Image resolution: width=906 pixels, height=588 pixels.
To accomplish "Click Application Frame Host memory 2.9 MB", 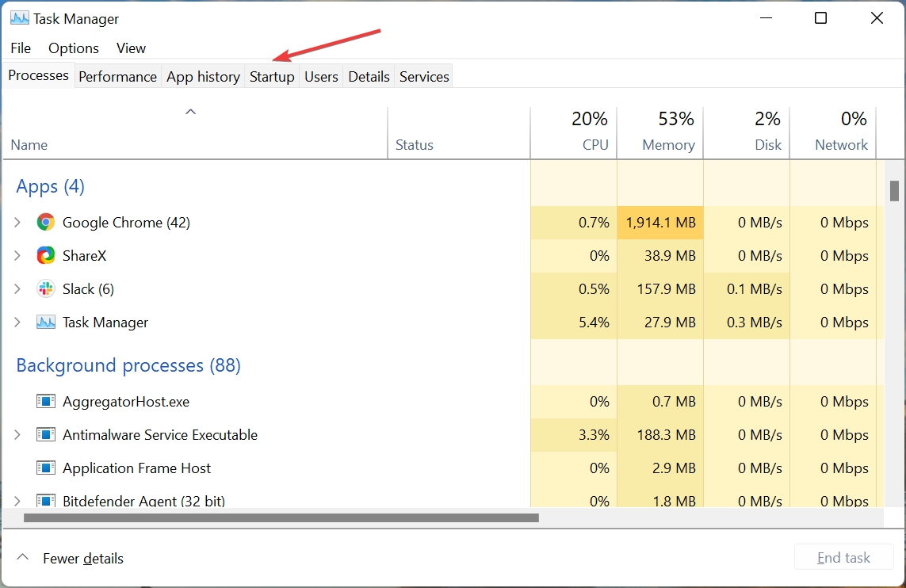I will pos(674,468).
